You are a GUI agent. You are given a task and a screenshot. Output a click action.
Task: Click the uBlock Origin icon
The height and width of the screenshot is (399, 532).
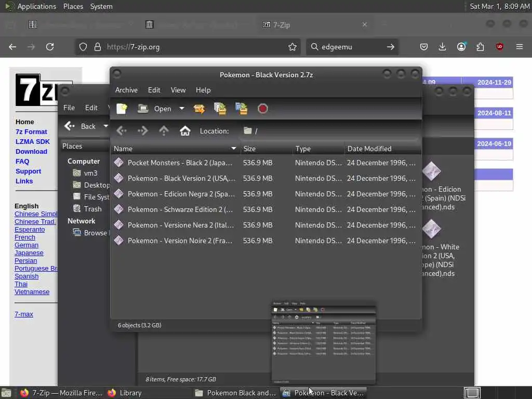tap(499, 47)
